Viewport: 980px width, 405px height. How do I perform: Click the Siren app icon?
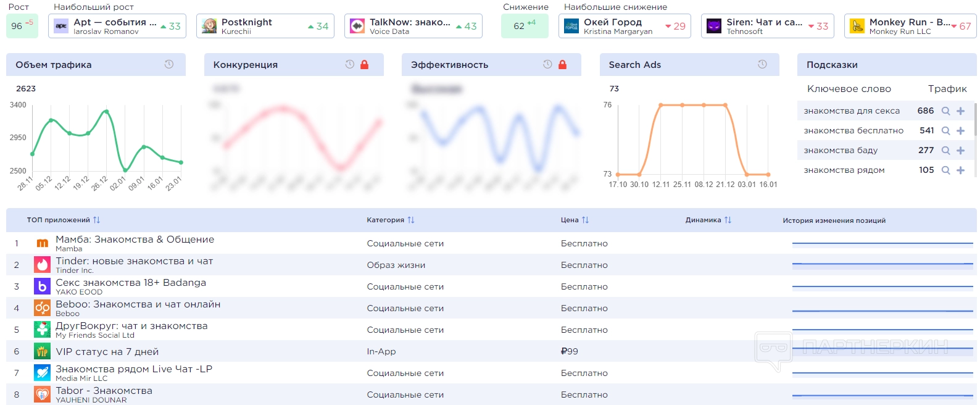pos(714,26)
